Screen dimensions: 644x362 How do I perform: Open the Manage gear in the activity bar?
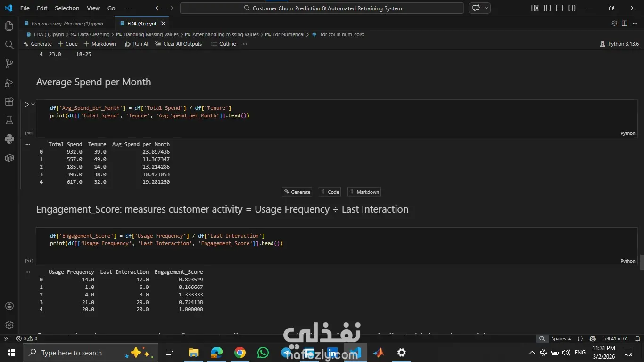pos(9,325)
